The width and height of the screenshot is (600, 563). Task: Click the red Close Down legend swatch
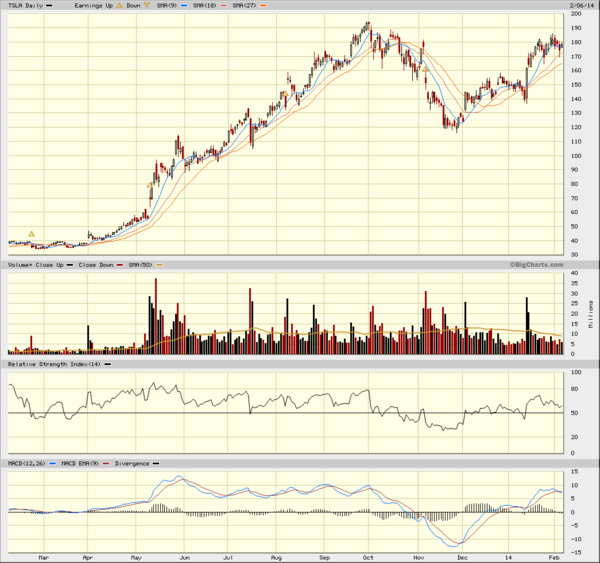pos(120,265)
